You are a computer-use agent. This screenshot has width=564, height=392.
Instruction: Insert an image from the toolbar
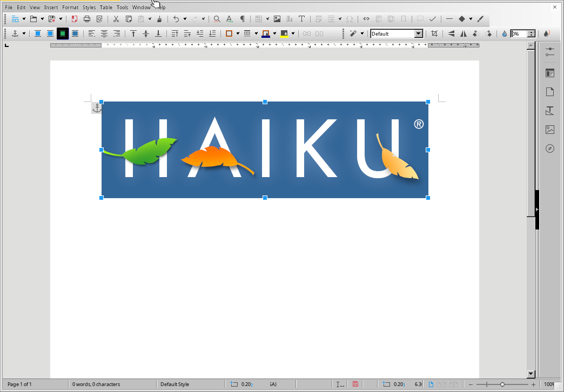pos(277,19)
